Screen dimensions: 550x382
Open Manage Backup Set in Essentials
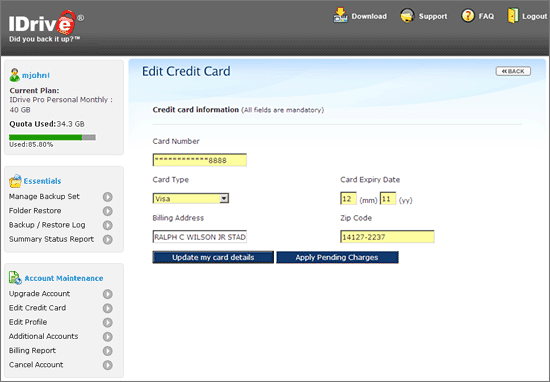click(44, 196)
